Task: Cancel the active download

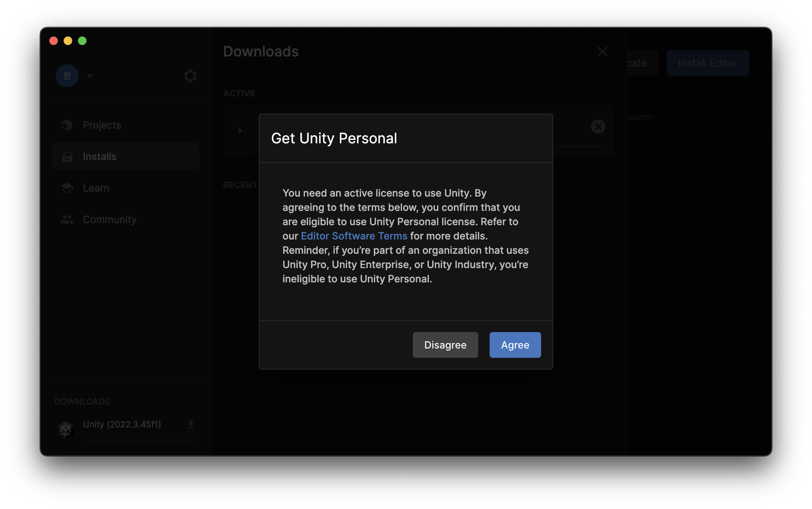Action: [598, 127]
